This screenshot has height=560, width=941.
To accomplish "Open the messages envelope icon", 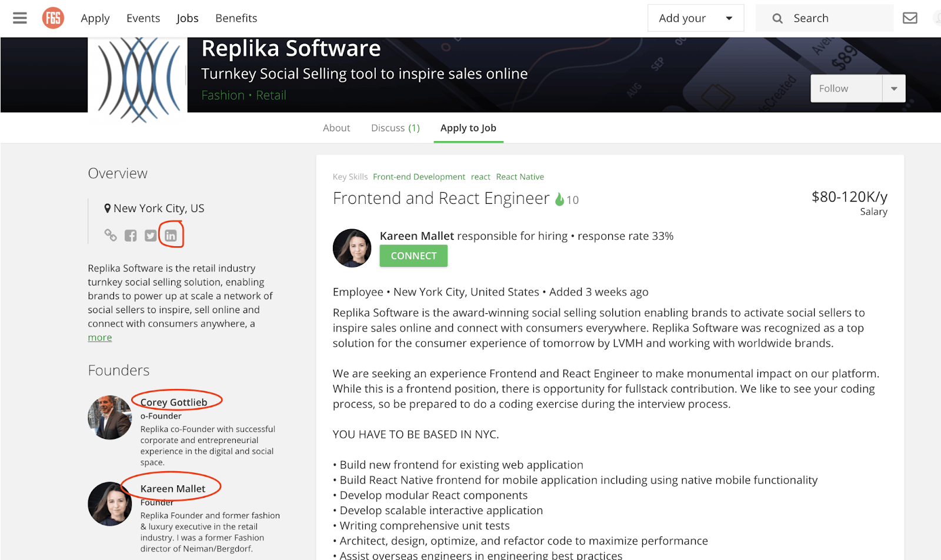I will coord(910,18).
